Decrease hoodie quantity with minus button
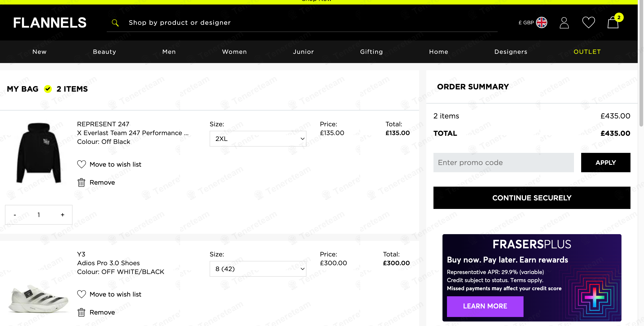The width and height of the screenshot is (644, 326). click(x=15, y=215)
